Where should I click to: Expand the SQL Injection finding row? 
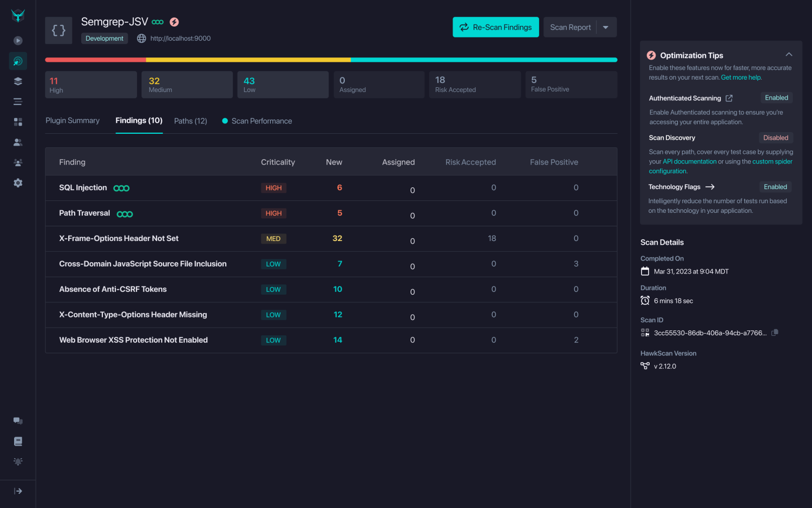pos(83,187)
